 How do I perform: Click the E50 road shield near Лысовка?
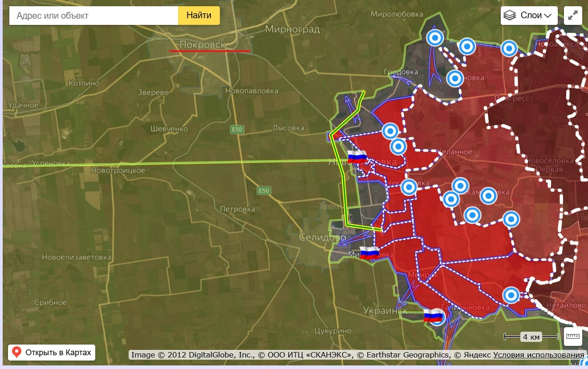pos(237,129)
